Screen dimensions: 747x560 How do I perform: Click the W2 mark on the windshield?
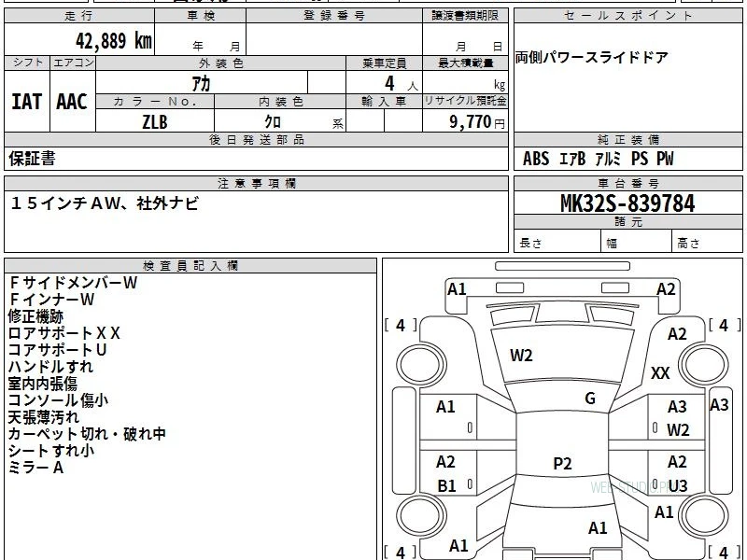(x=521, y=356)
